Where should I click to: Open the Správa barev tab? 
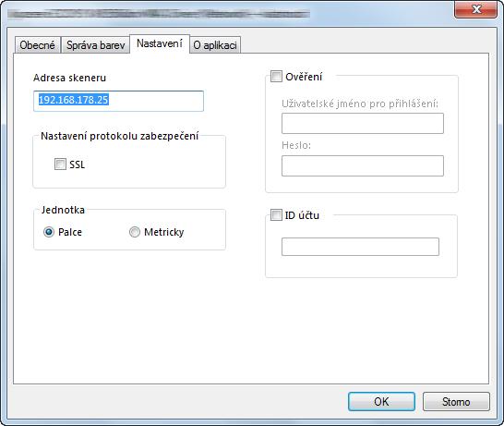coord(95,45)
